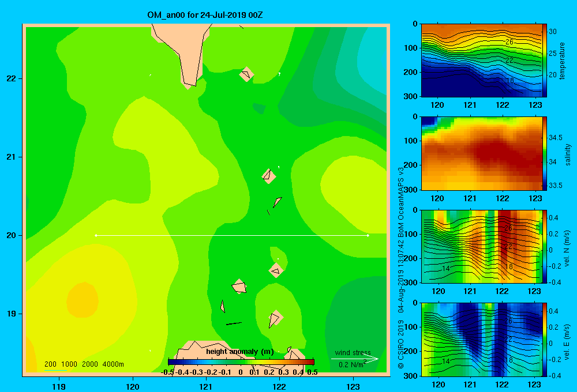
Task: Click the '4000m' bathymetry depth legend entry
Action: tap(113, 364)
